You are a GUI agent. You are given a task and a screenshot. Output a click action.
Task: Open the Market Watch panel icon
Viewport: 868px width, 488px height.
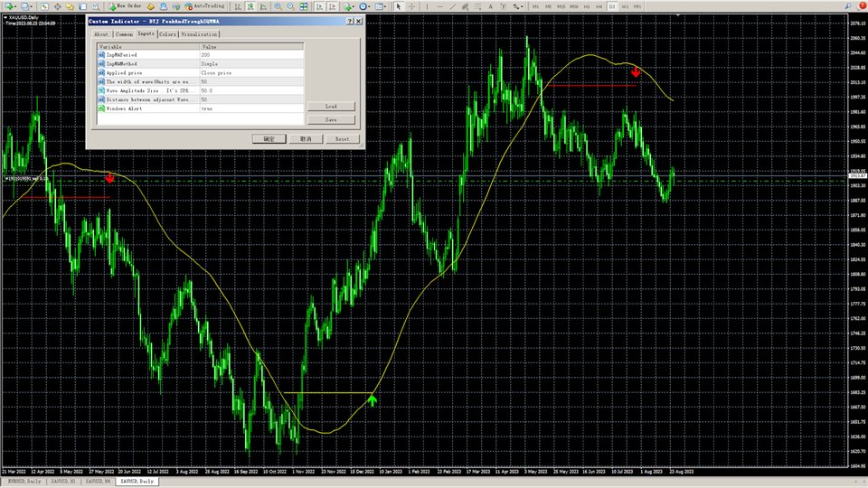[44, 6]
